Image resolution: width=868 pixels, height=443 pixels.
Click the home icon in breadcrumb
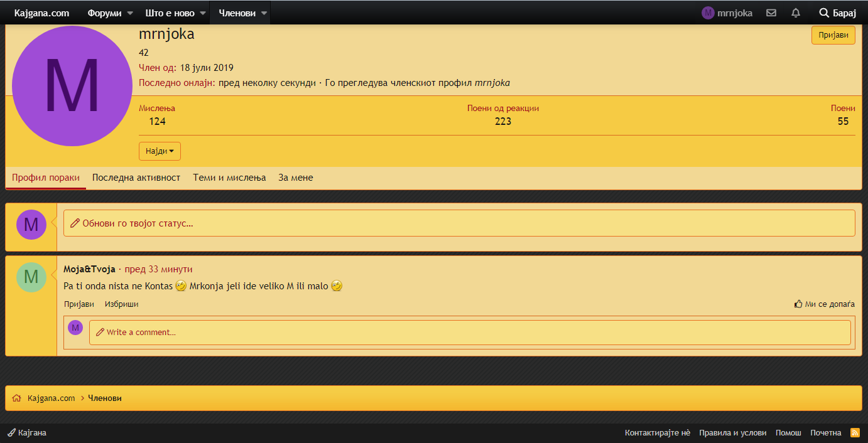tap(16, 398)
